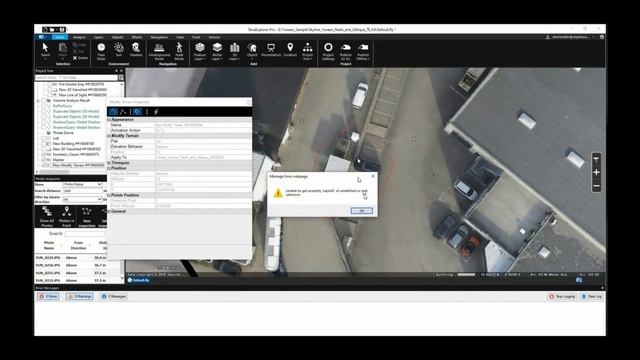Open the Project Tree ribbon menu
Viewport: 640px width, 360px height.
pos(307,51)
